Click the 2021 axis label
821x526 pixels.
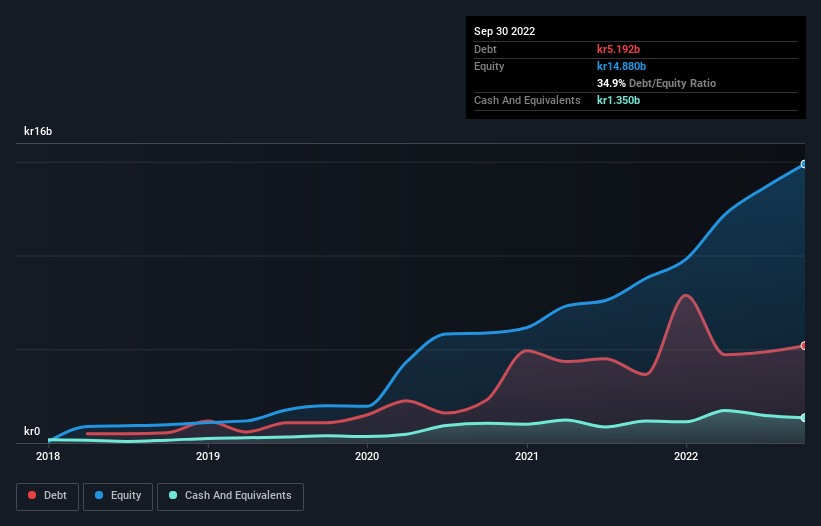[527, 456]
